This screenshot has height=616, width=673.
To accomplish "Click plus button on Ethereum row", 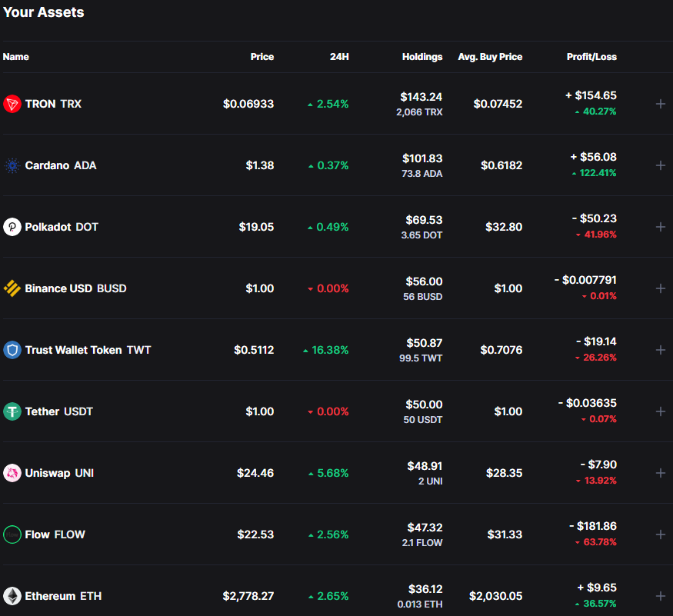I will pyautogui.click(x=660, y=596).
